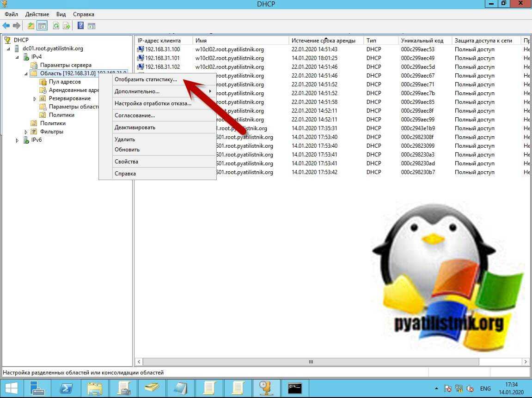Click the Export list toolbar icon
Viewport: 532px width, 398px height.
[67, 26]
